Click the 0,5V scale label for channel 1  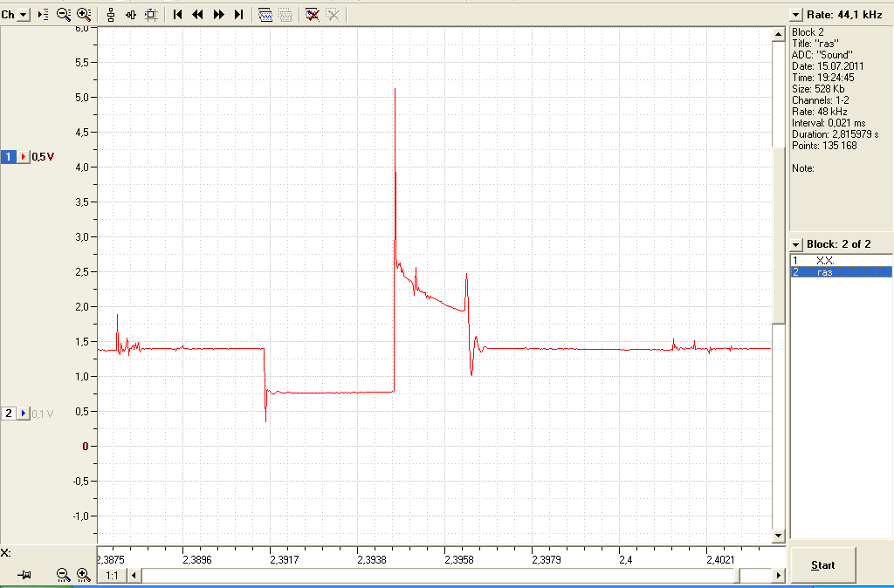[43, 157]
